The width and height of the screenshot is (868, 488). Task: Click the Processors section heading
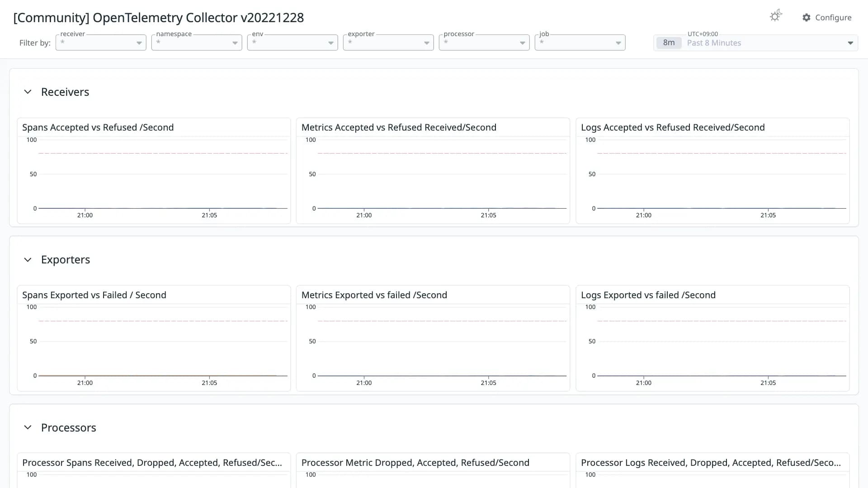69,427
